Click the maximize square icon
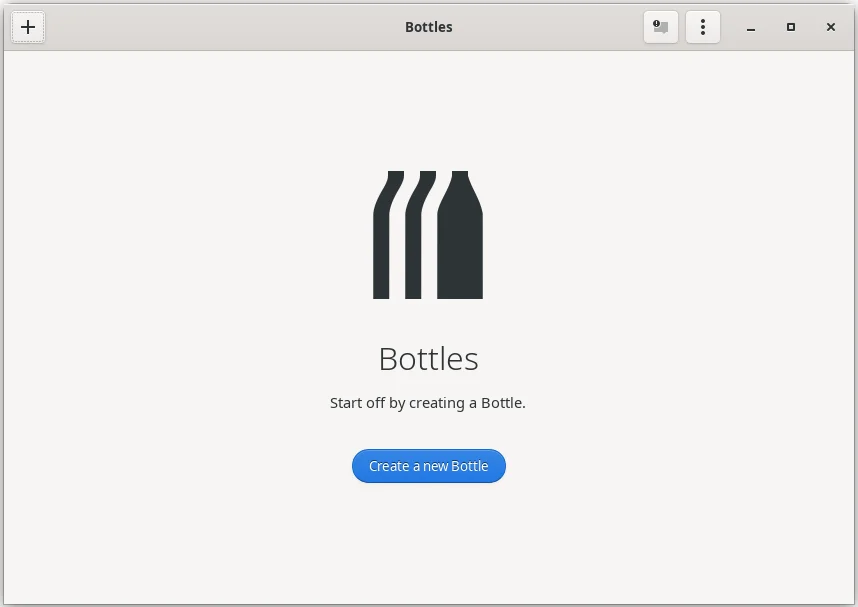 click(790, 27)
